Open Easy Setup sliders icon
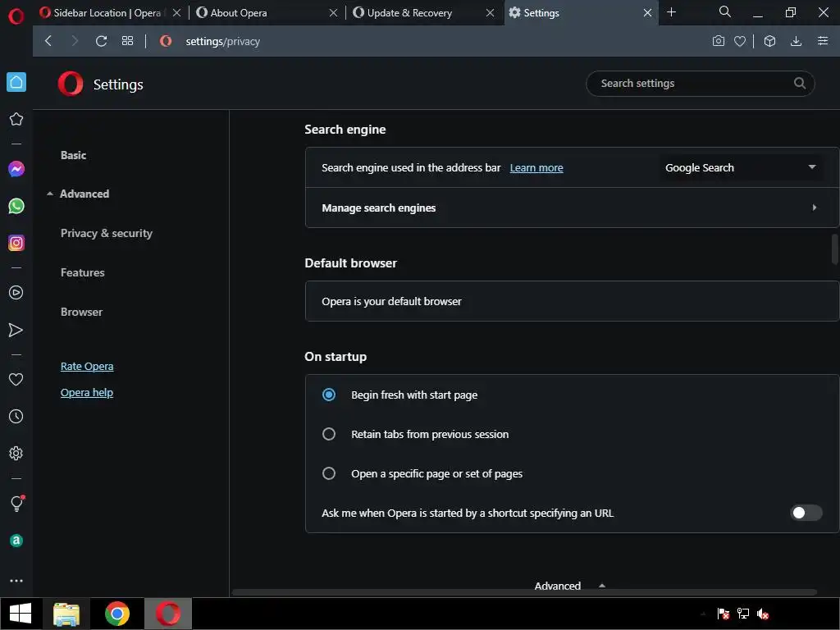 (823, 41)
